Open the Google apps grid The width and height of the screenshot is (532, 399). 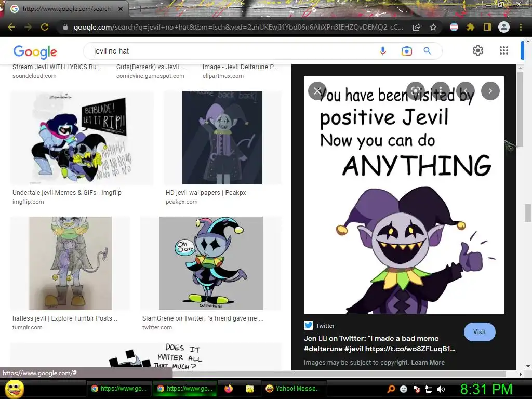coord(504,50)
